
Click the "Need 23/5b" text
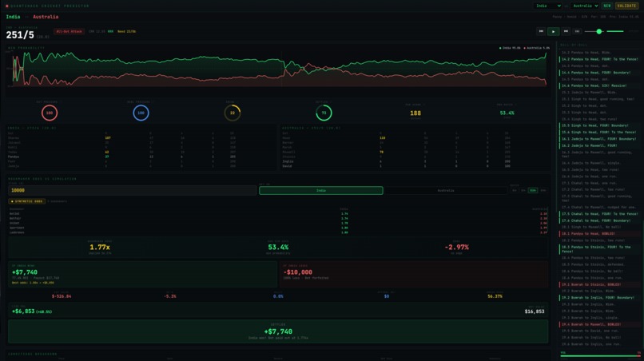[126, 31]
